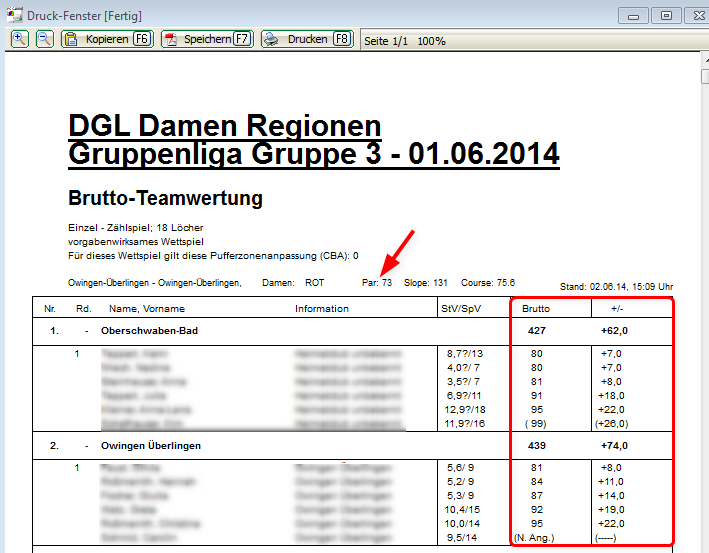
Task: Click the 'Name, Vorname' column header
Action: click(x=145, y=308)
